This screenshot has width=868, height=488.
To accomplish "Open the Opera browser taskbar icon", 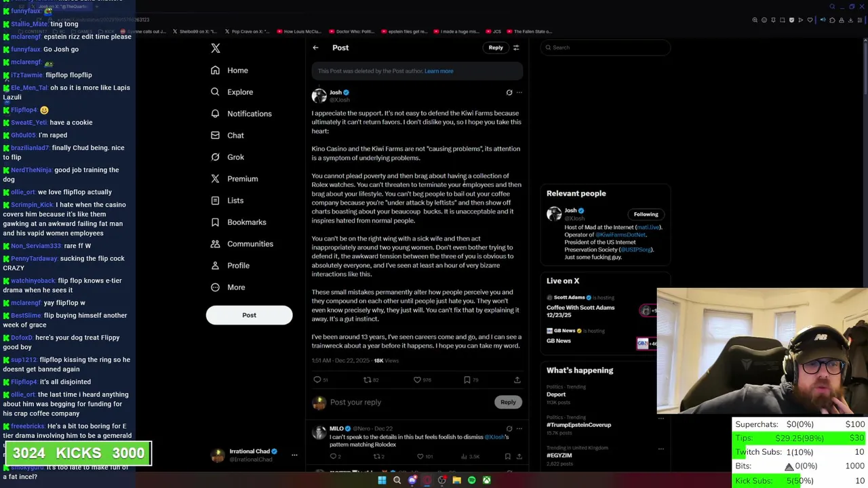I will (x=427, y=481).
